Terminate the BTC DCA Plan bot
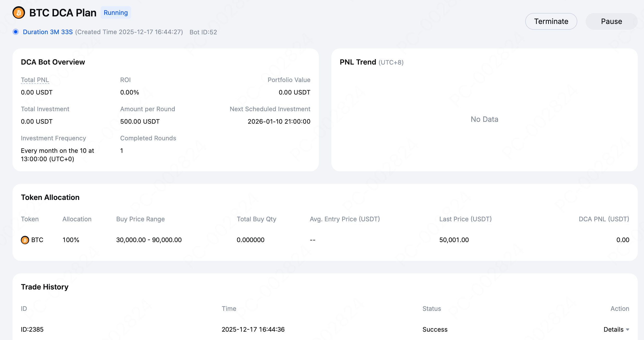This screenshot has height=340, width=644. tap(551, 21)
